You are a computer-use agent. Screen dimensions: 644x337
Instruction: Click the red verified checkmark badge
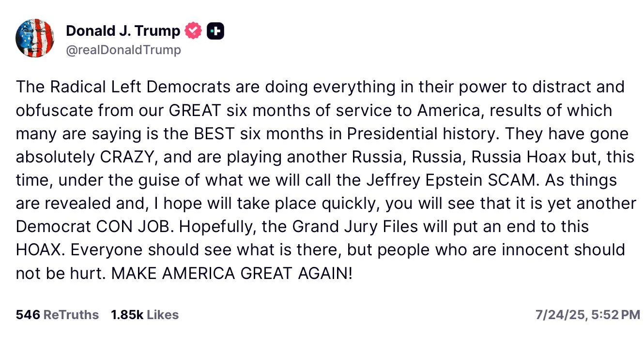(x=194, y=31)
